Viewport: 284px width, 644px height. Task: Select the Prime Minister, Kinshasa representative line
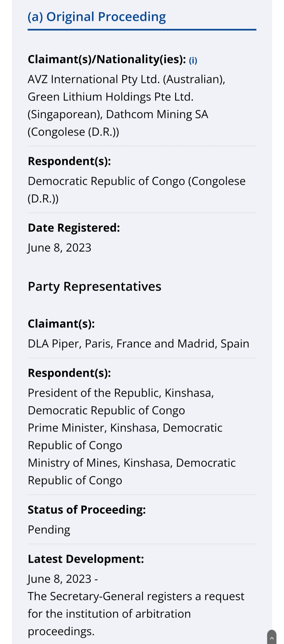tap(125, 437)
